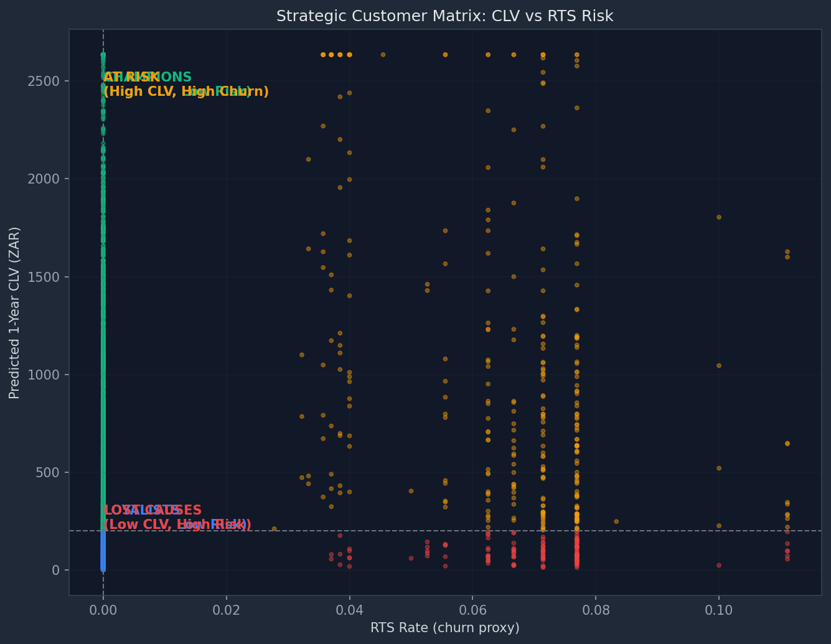Click the y-axis tick label "1500"
Viewport: 831px width, 644px height.
(44, 277)
